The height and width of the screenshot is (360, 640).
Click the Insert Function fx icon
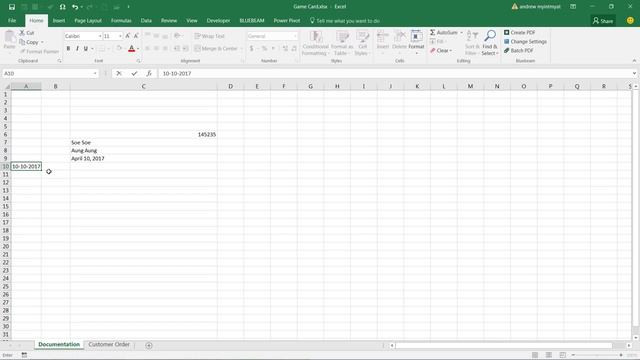pyautogui.click(x=149, y=73)
